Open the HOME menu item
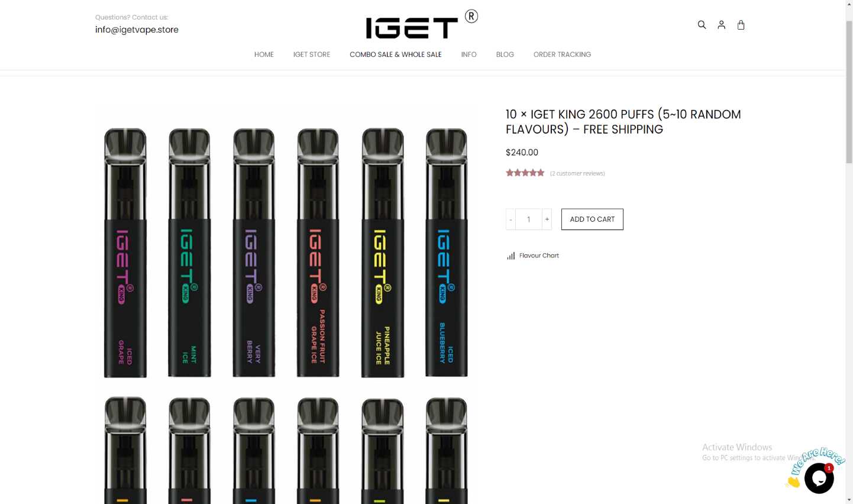This screenshot has width=853, height=504. (x=264, y=54)
